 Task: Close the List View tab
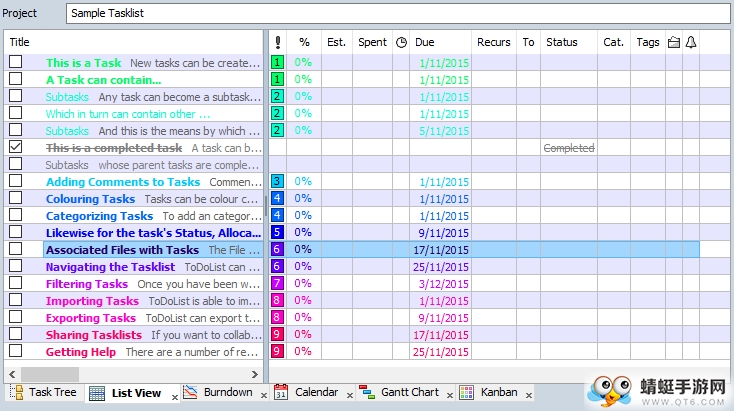coord(175,397)
